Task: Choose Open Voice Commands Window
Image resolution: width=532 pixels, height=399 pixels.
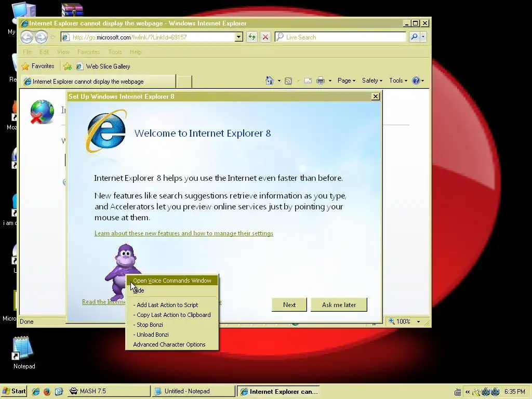Action: [172, 281]
